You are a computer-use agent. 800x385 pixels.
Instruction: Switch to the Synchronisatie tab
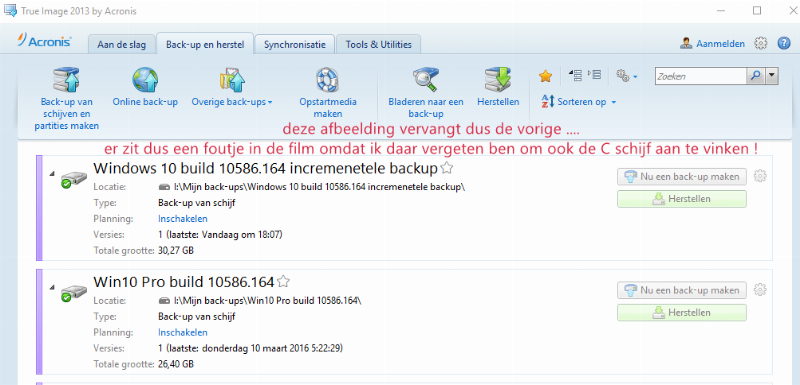[294, 44]
